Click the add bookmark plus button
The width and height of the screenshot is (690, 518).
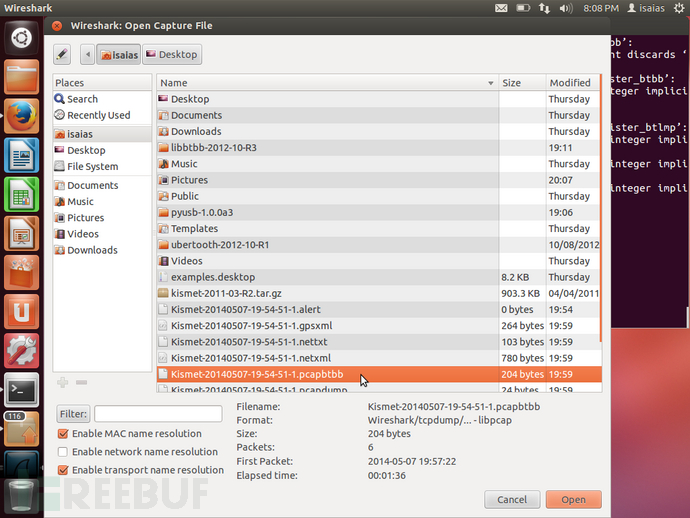click(62, 382)
